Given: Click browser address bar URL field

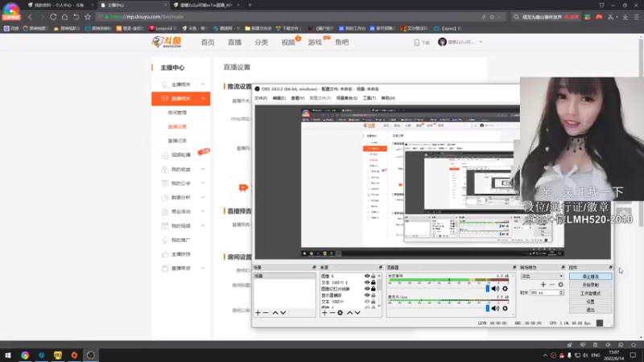Looking at the screenshot, I should (x=287, y=17).
